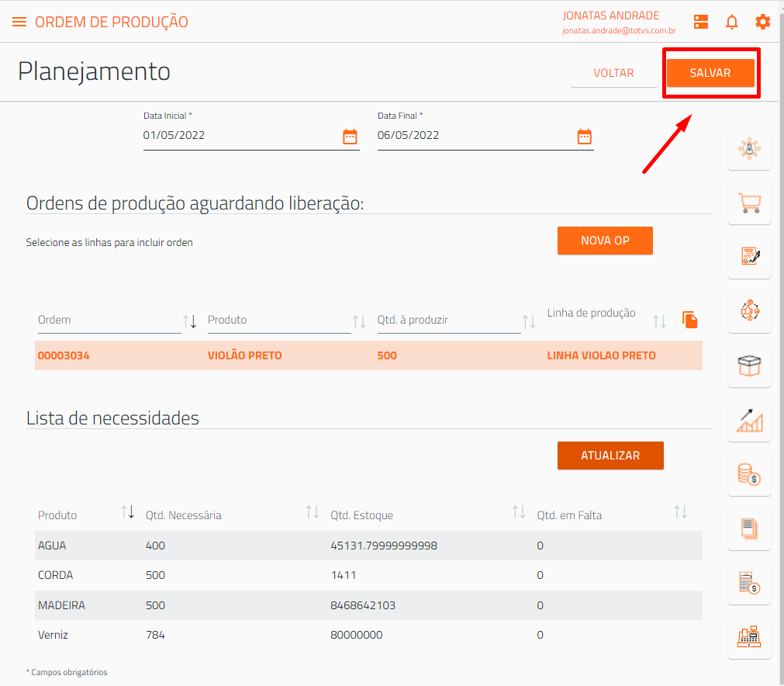Click Qtd. em Falta column header
Viewport: 784px width, 686px height.
click(569, 514)
